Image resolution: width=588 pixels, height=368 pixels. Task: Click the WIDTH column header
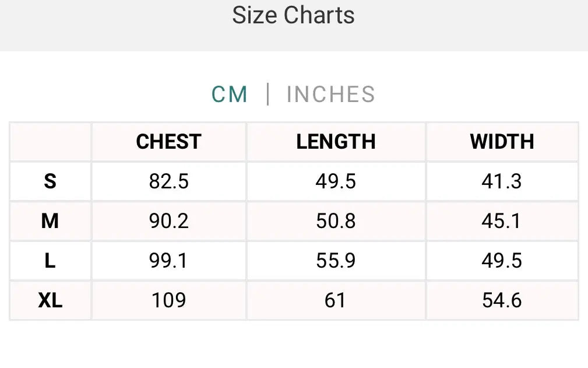point(502,142)
